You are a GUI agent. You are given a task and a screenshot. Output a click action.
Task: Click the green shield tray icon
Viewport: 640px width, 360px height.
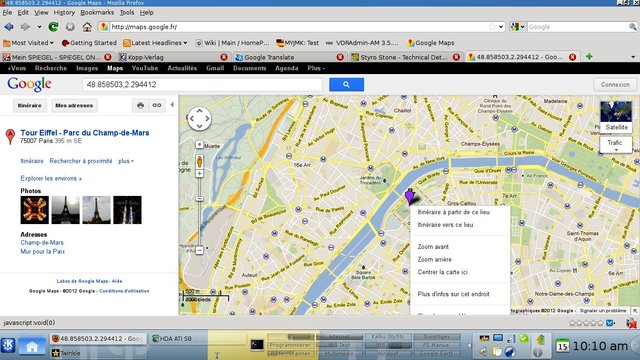point(524,339)
